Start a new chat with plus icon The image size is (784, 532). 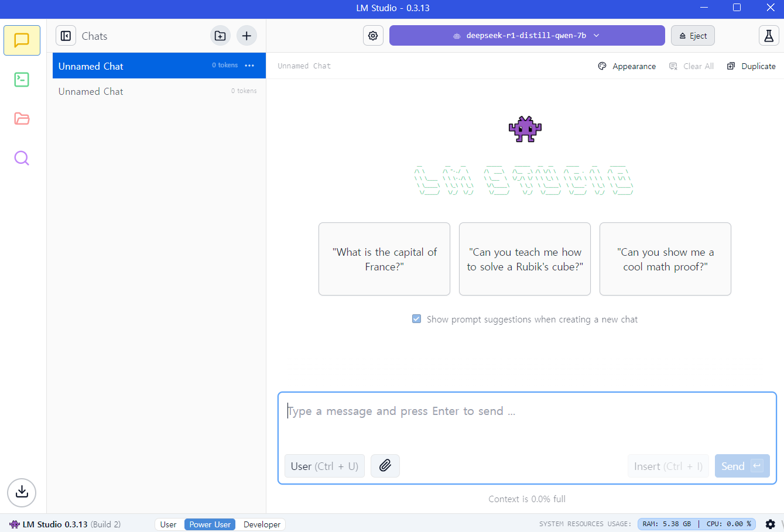tap(247, 36)
